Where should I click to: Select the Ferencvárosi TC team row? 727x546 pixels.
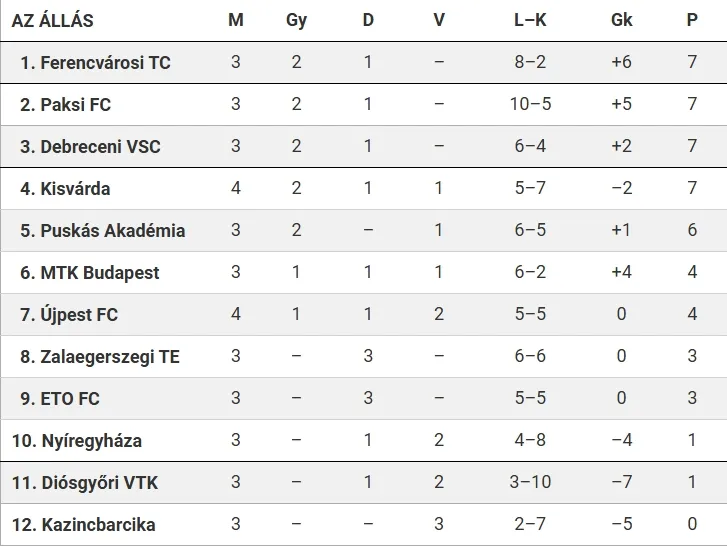pos(364,63)
